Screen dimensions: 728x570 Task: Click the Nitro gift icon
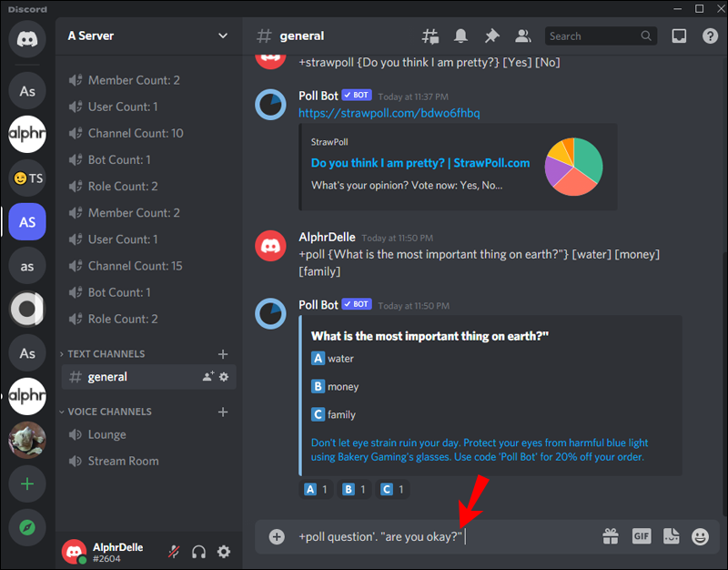[x=611, y=536]
